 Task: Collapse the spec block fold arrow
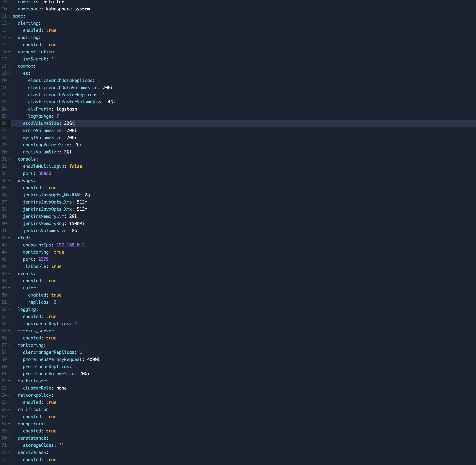click(x=9, y=16)
